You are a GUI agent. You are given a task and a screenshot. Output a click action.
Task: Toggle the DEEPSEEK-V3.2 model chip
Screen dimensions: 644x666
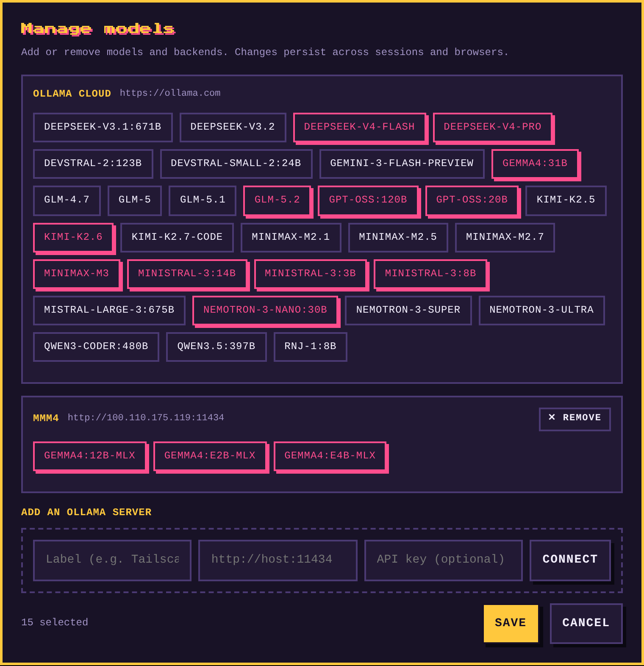(x=233, y=127)
